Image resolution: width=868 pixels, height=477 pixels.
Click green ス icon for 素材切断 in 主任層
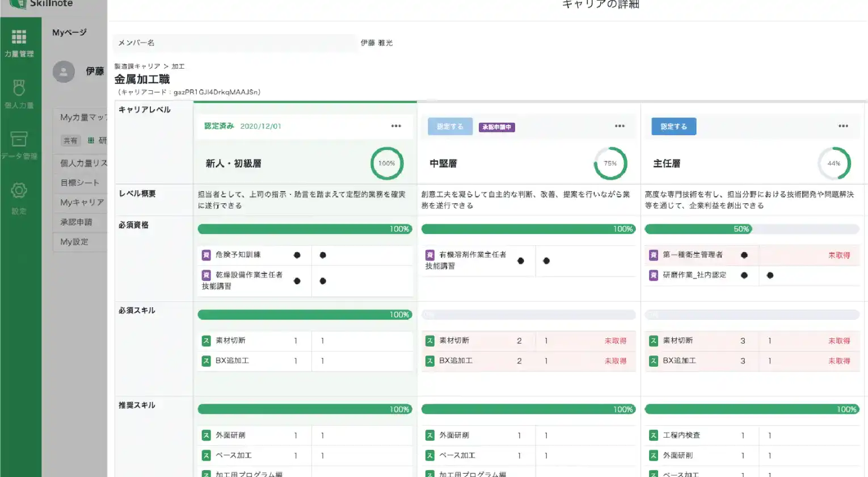click(x=654, y=341)
